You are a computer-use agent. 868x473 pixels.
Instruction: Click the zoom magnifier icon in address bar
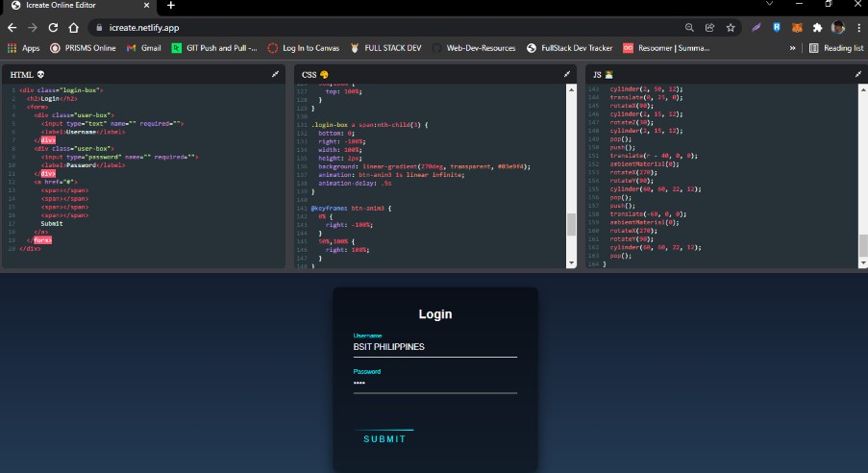pos(689,28)
